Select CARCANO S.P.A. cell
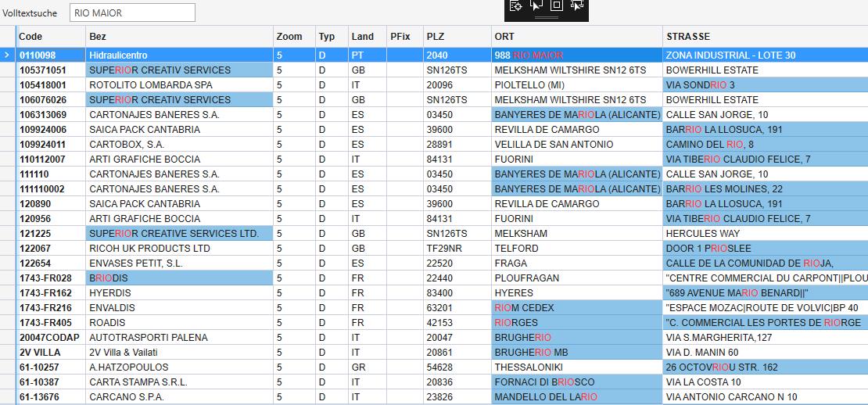 [x=179, y=397]
